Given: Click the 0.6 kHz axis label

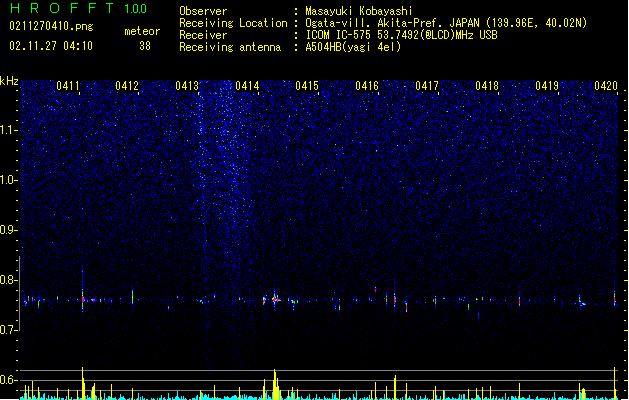Looking at the screenshot, I should coord(8,380).
